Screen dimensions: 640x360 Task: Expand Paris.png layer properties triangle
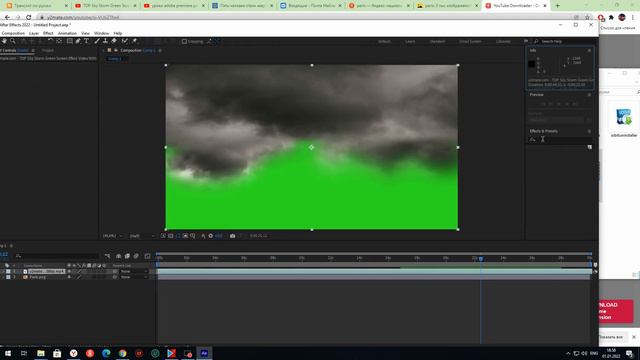3,277
